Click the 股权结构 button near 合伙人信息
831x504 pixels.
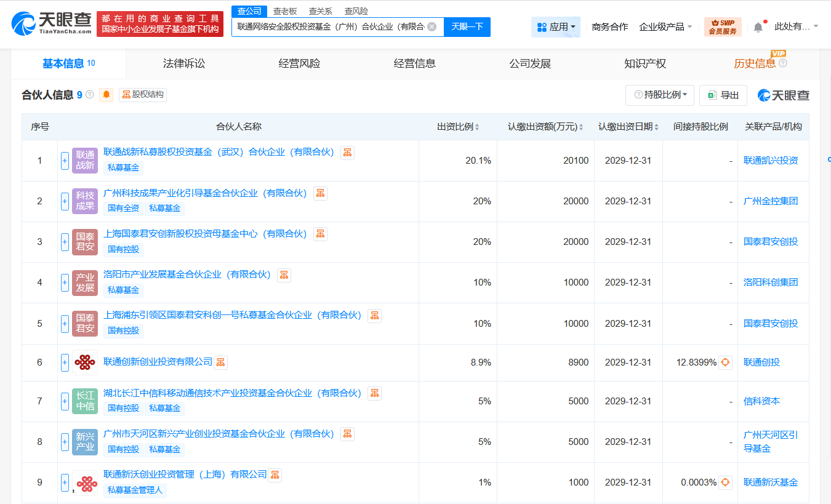[143, 94]
